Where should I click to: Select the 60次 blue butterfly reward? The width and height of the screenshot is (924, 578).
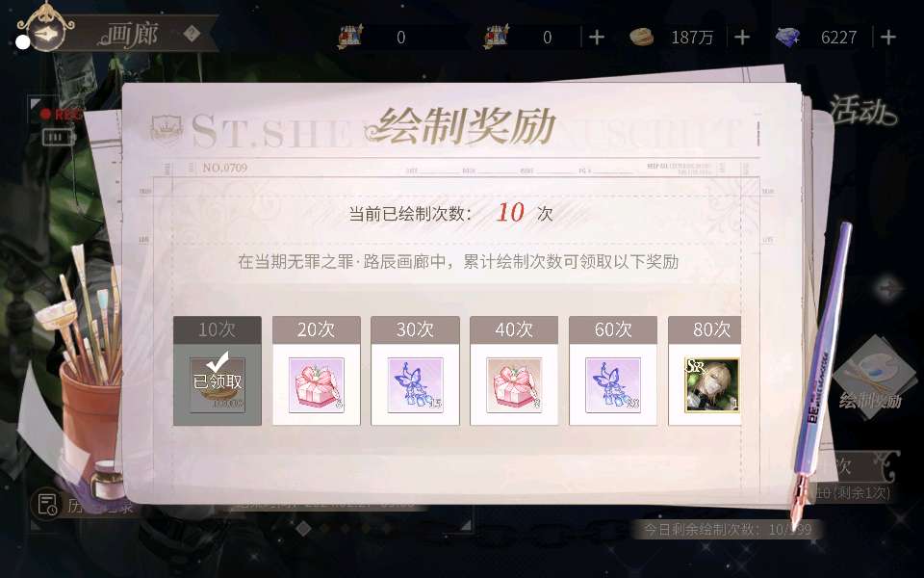coord(613,385)
